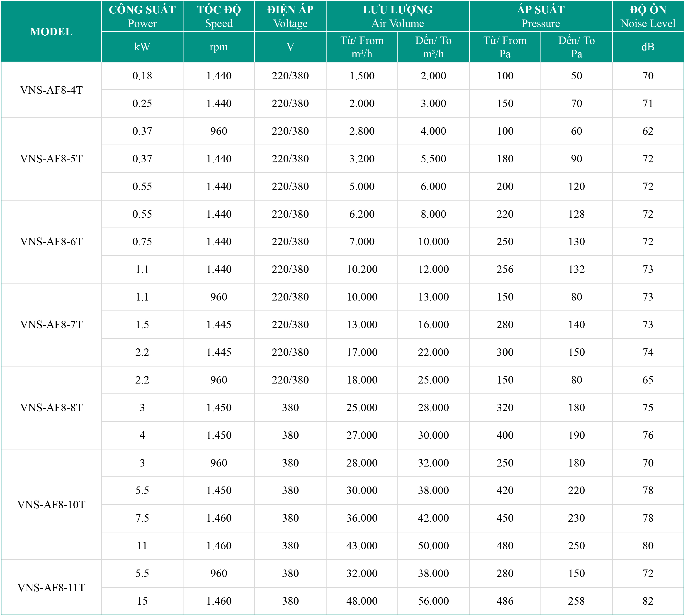Click the TỐC ĐỘ Speed header
This screenshot has width=685, height=616.
pos(219,16)
